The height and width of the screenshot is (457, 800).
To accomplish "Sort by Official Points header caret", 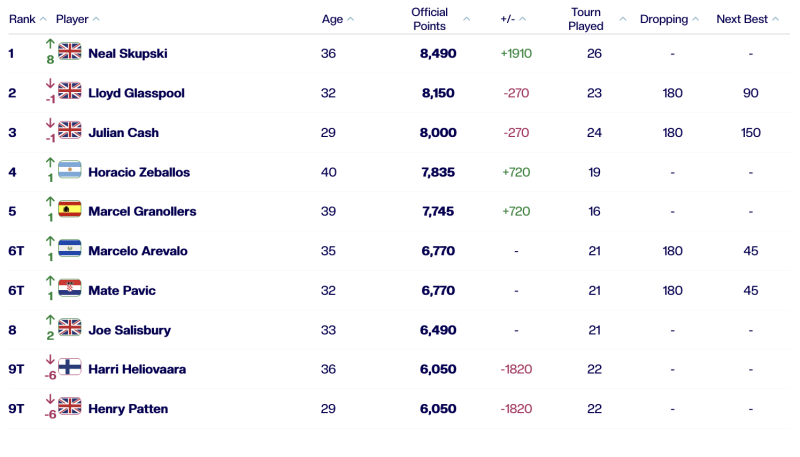I will (x=457, y=19).
